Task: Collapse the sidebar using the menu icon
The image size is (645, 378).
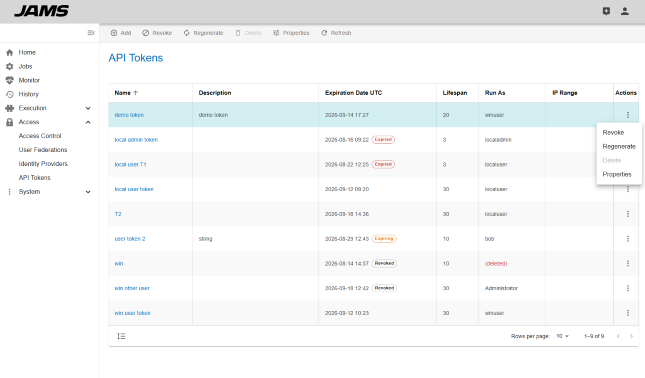Action: [91, 33]
